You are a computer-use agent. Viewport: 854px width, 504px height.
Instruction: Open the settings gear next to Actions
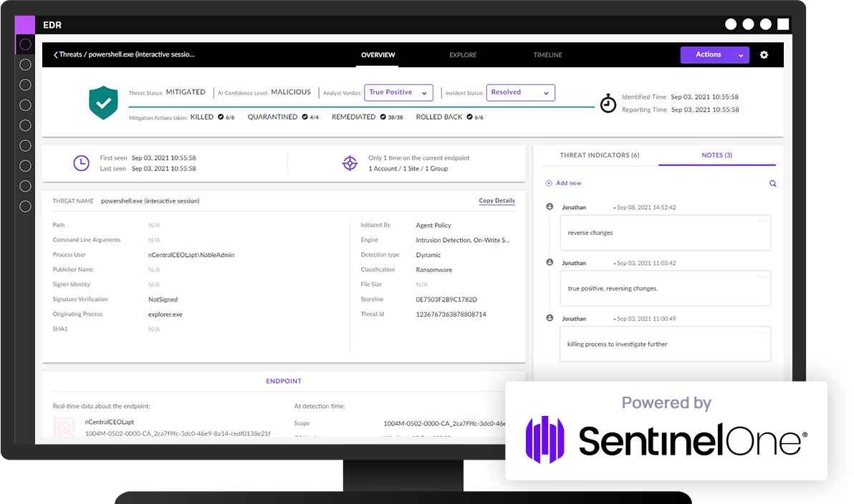[764, 54]
